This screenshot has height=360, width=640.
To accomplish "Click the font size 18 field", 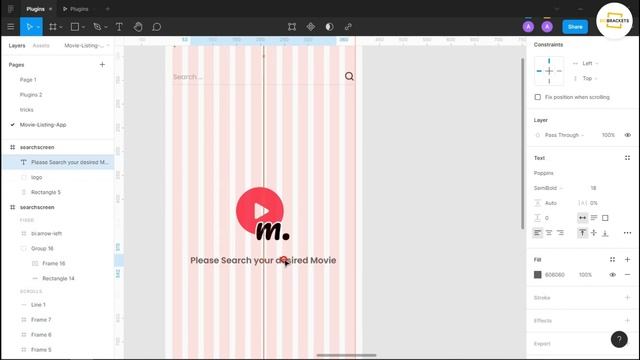I will point(593,188).
